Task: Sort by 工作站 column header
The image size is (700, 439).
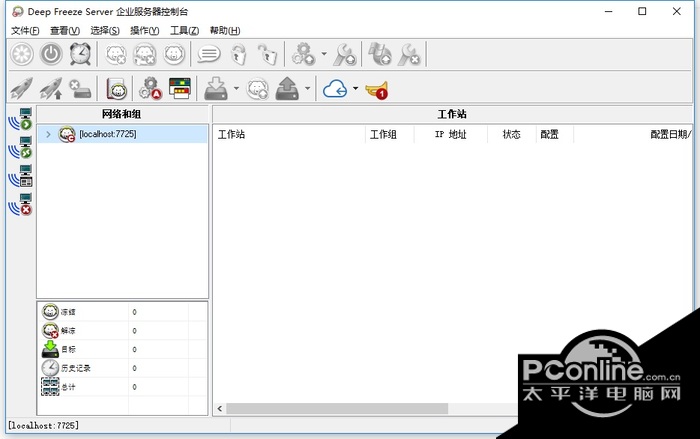Action: (x=289, y=134)
